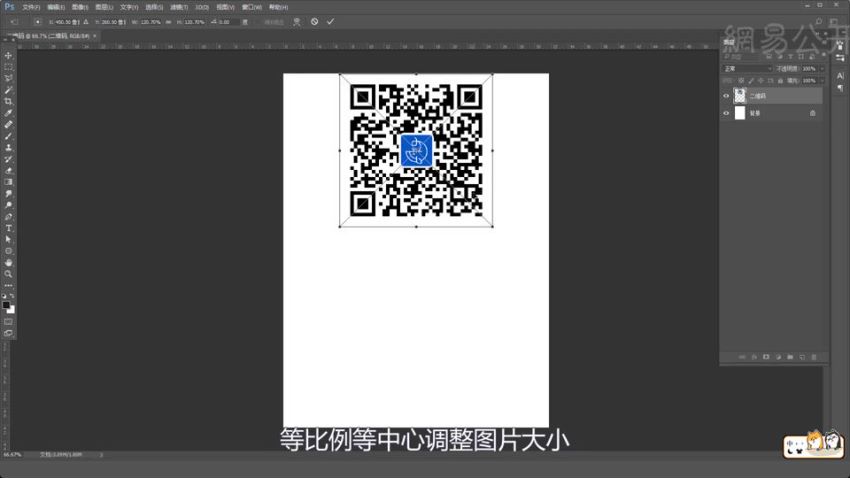Open the 窗口 menu
This screenshot has width=850, height=478.
[252, 7]
